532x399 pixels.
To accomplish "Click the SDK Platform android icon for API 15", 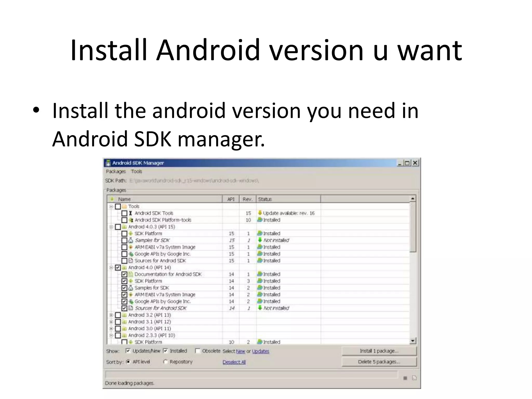I will [131, 234].
